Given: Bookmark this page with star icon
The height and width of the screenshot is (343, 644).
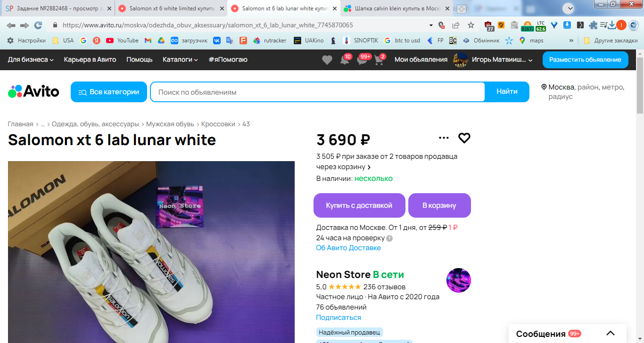Looking at the screenshot, I should pyautogui.click(x=471, y=25).
